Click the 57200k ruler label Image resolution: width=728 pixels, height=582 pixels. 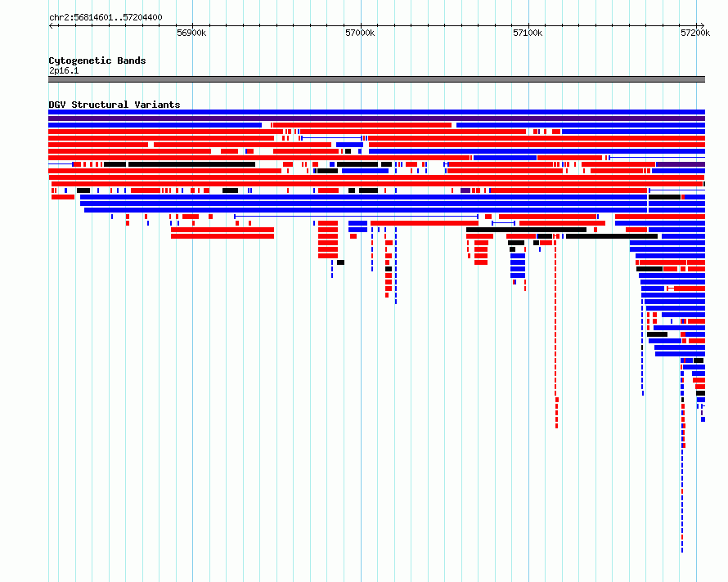695,33
